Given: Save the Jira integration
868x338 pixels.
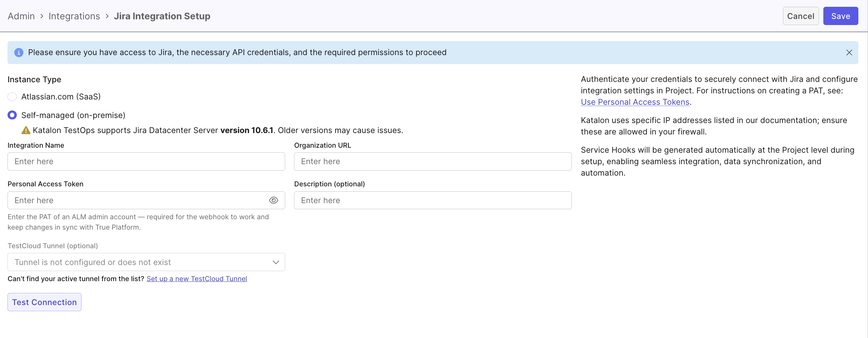Looking at the screenshot, I should [x=840, y=16].
